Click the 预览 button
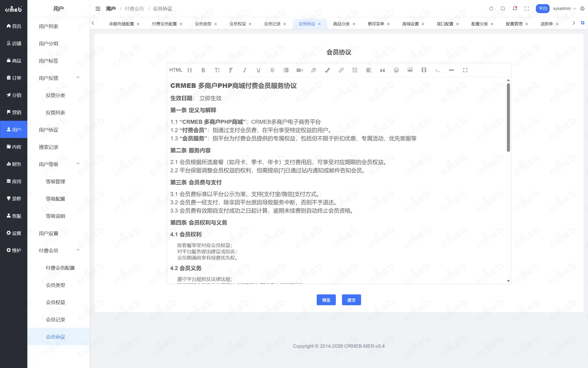Viewport: 588px width, 368px height. point(326,300)
